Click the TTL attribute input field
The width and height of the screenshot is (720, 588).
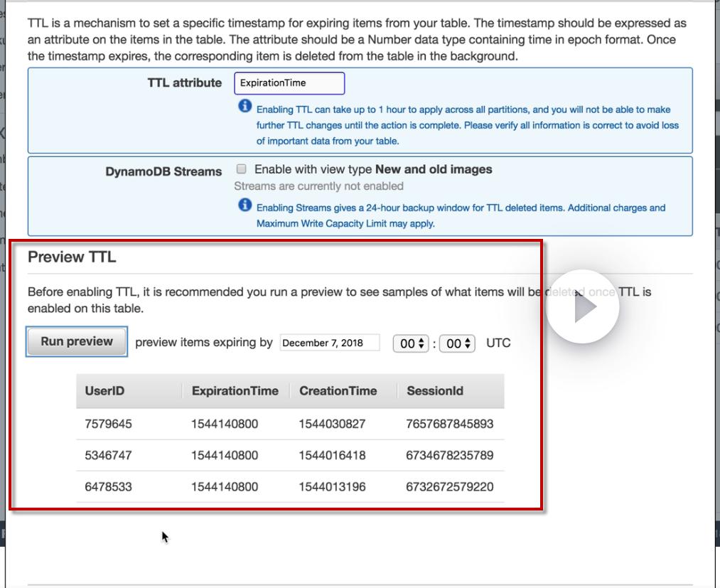pos(289,83)
